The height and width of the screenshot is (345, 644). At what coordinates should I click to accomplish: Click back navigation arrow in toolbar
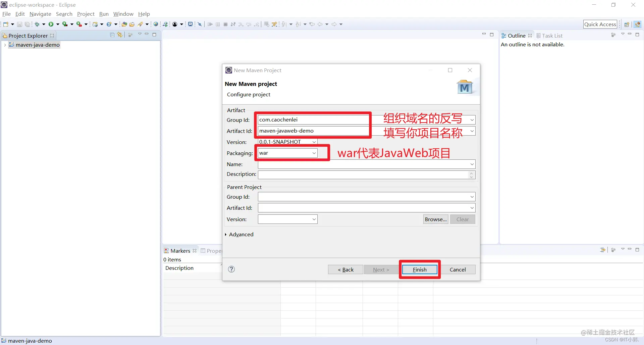pos(320,24)
